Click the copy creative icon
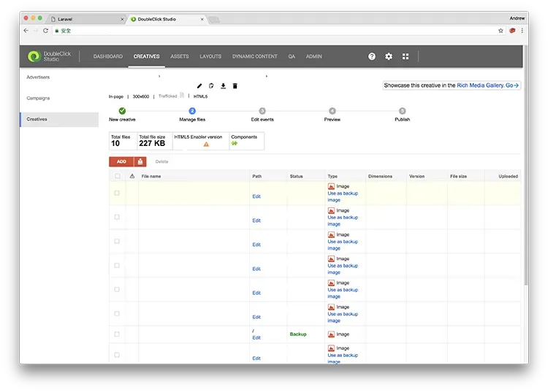Image resolution: width=548 pixels, height=392 pixels. click(x=211, y=86)
